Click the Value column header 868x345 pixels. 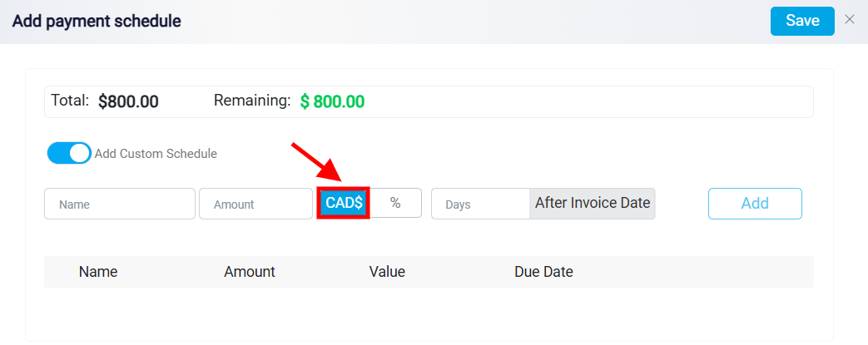click(x=387, y=272)
